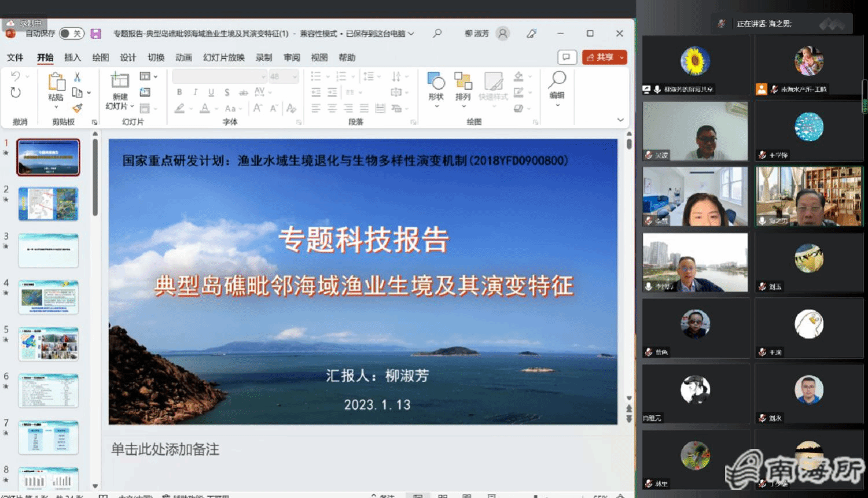
Task: Click the notes area placeholder text
Action: tap(165, 449)
